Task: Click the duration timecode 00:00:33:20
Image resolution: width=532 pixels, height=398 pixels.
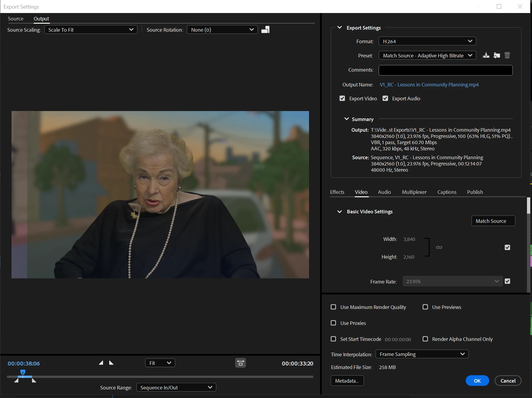Action: (297, 363)
